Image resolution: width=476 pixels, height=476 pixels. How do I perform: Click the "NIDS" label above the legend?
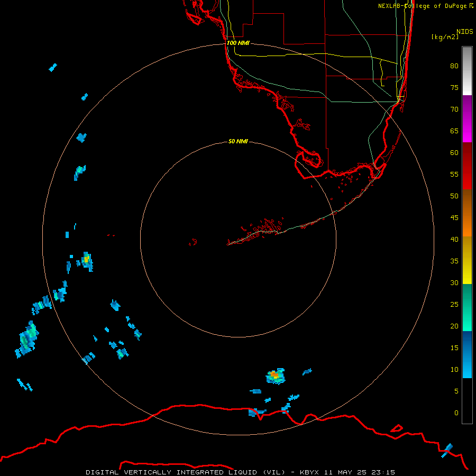[464, 32]
